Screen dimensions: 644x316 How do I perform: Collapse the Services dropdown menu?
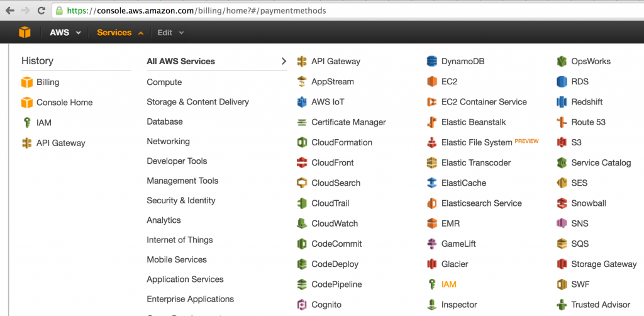coord(120,33)
